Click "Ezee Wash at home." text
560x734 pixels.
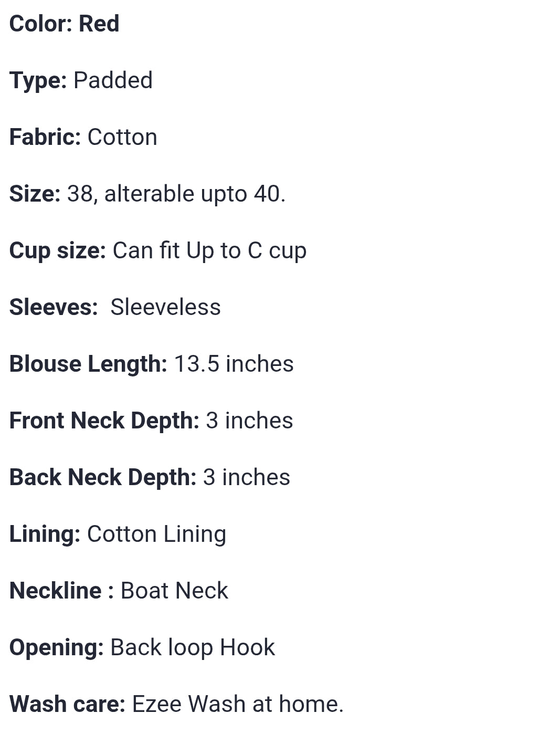click(x=238, y=704)
